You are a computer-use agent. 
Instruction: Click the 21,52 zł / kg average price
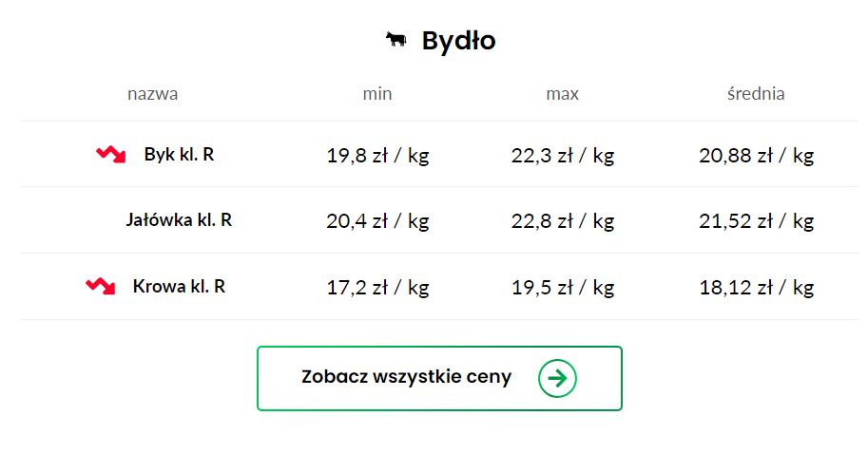pos(756,221)
